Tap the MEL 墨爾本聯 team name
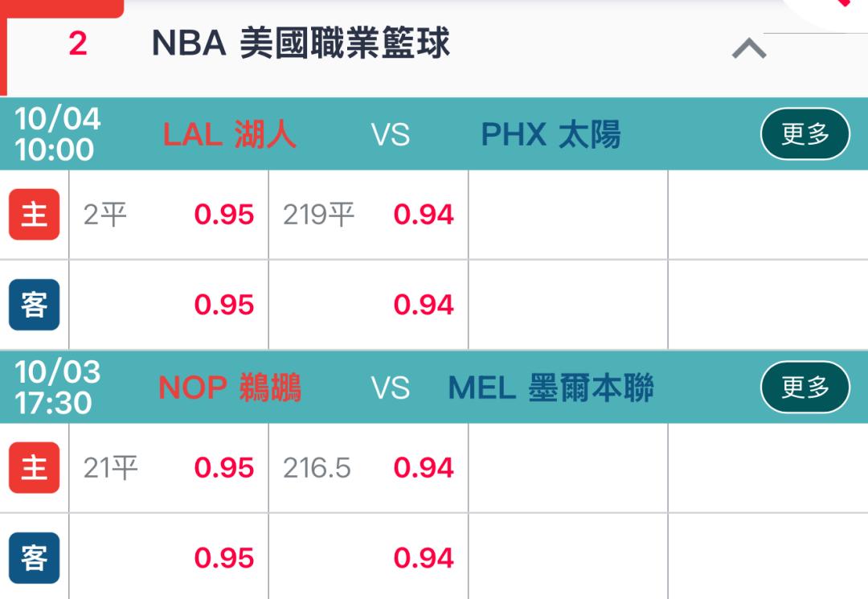The image size is (868, 599). pos(551,388)
